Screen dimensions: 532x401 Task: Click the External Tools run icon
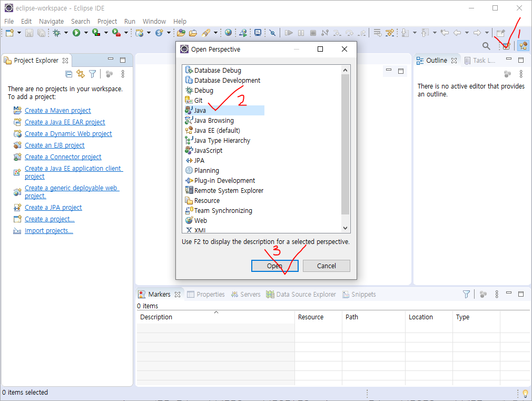click(x=116, y=33)
